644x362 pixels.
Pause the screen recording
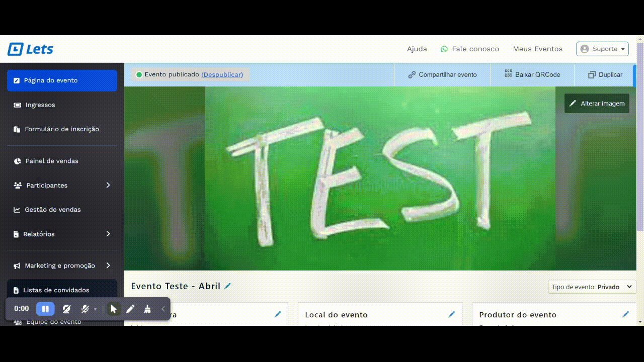(x=45, y=309)
